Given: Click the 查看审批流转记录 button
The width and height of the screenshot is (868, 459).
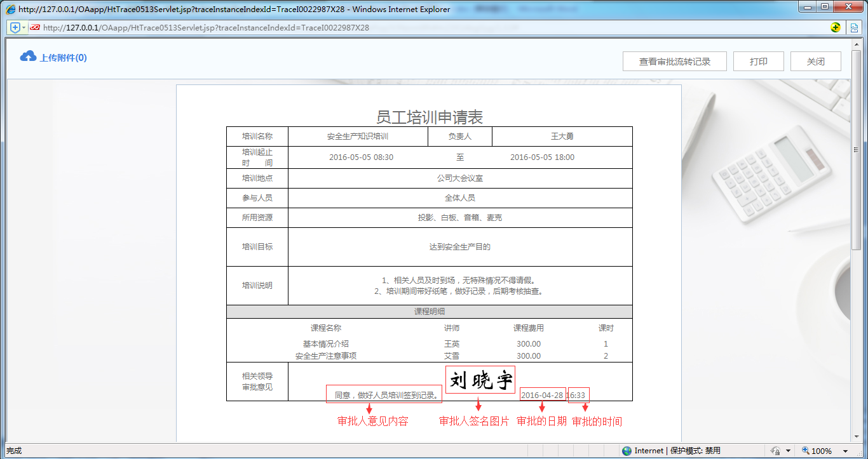Looking at the screenshot, I should tap(675, 61).
